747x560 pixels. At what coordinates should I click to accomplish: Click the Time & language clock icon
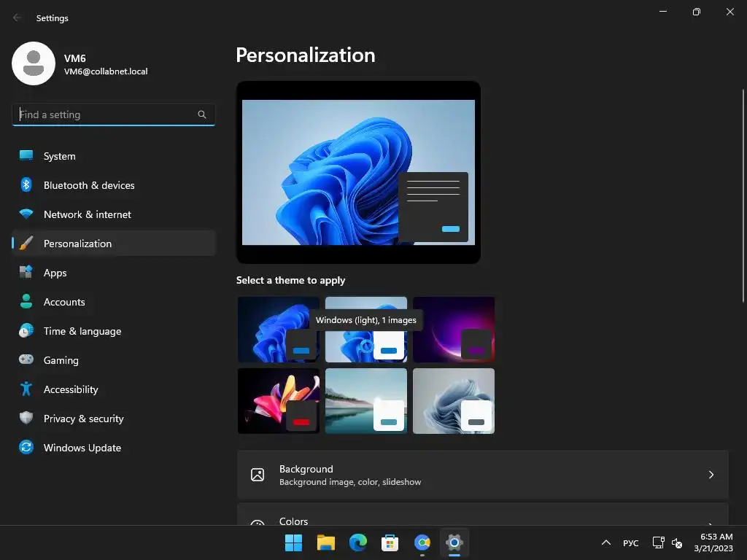tap(26, 330)
